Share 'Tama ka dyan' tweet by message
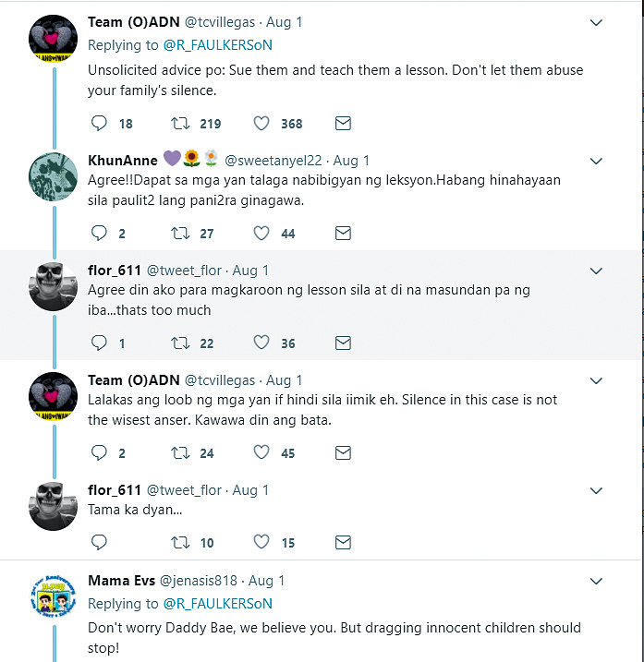Screen dimensions: 644x662 [343, 542]
